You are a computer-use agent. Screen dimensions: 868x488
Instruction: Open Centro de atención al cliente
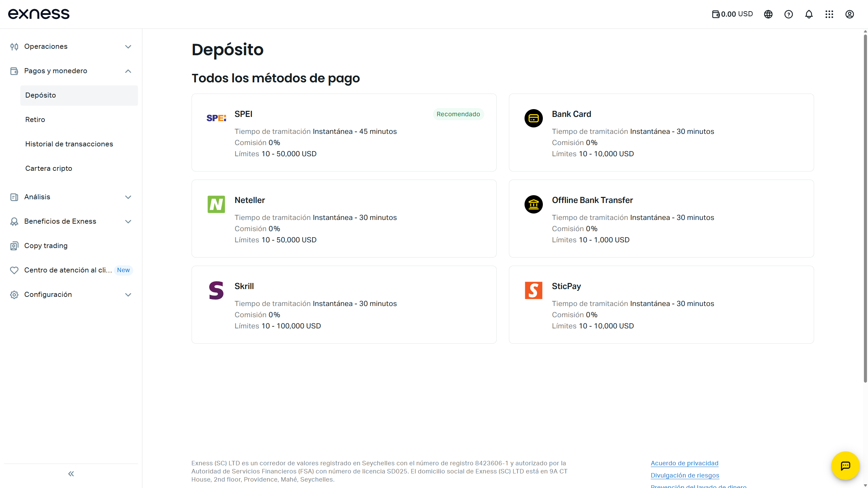pos(68,270)
